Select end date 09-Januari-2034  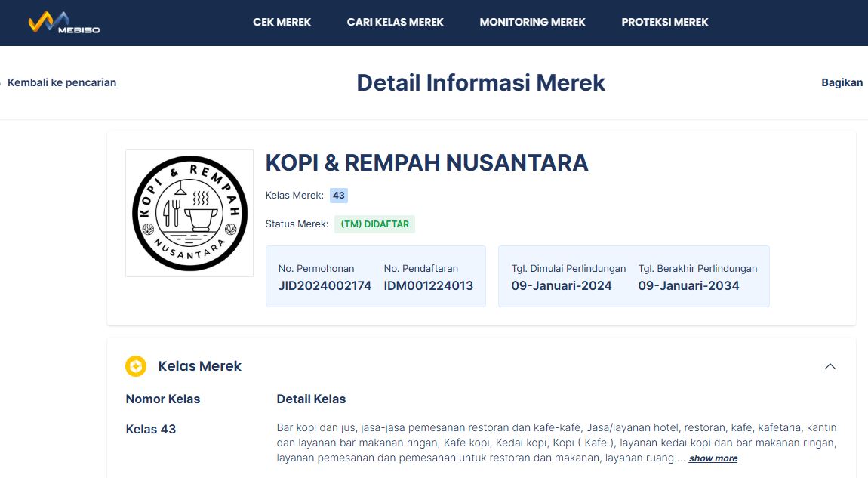[688, 285]
